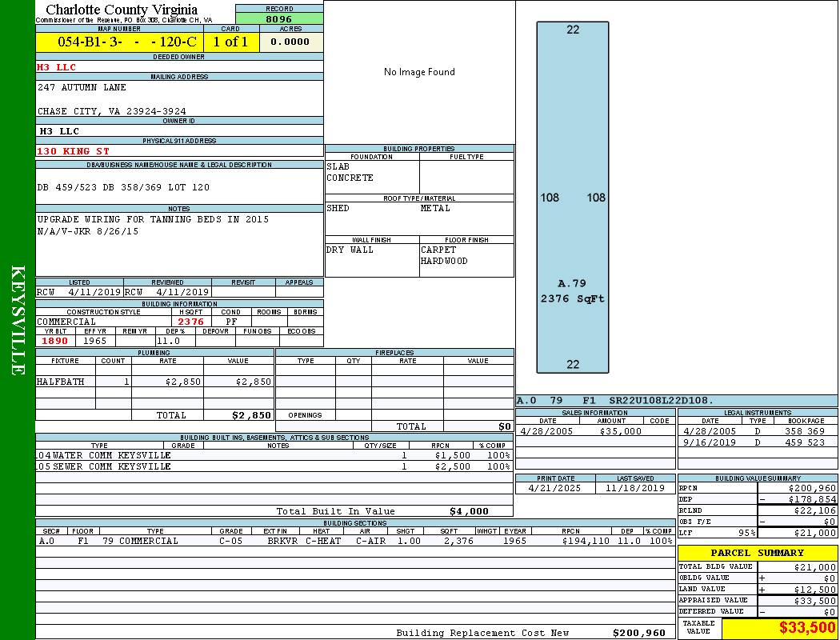Click the Total Built In Value $4,000

(x=469, y=511)
